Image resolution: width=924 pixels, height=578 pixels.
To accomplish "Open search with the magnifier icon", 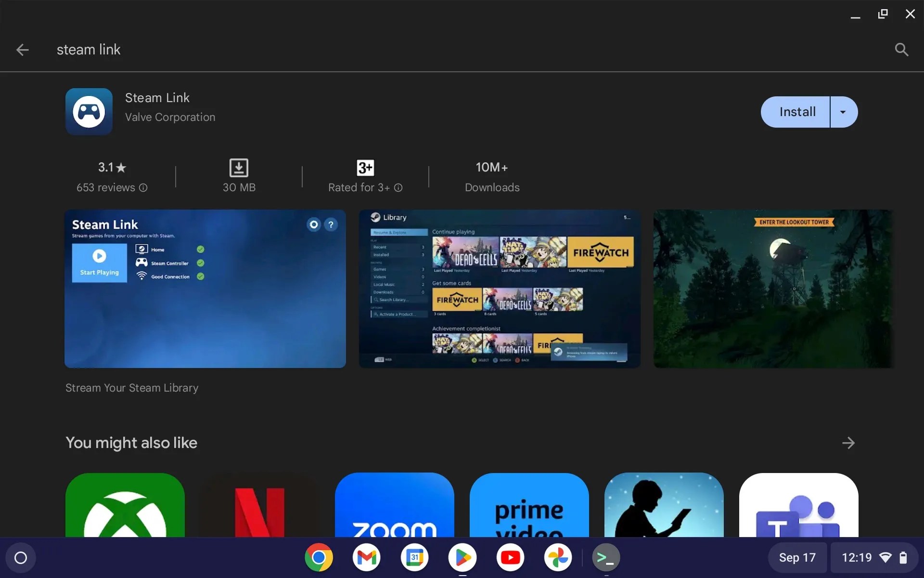I will coord(901,50).
